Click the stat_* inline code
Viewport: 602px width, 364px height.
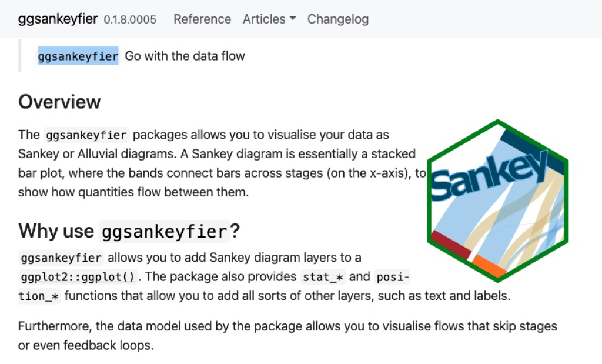(x=323, y=277)
